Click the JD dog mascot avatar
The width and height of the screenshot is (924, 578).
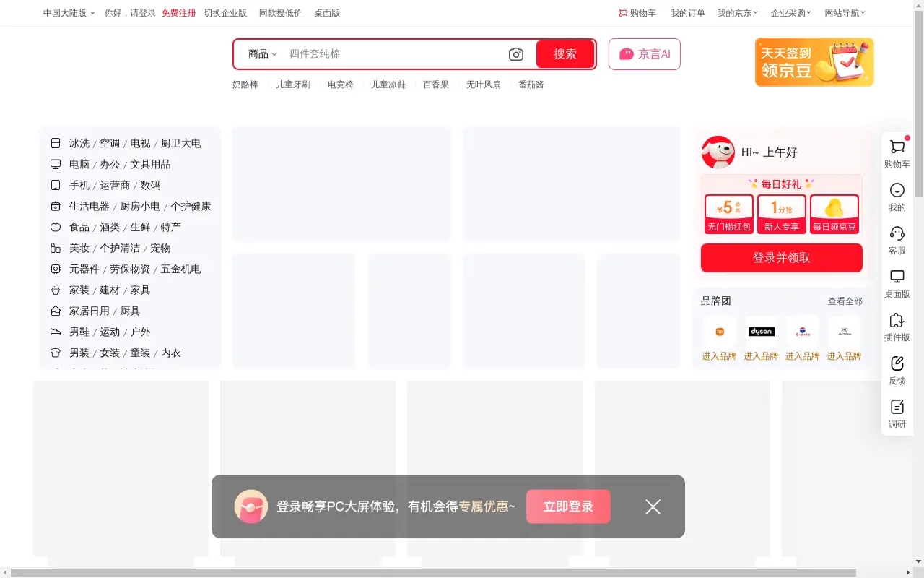(718, 152)
